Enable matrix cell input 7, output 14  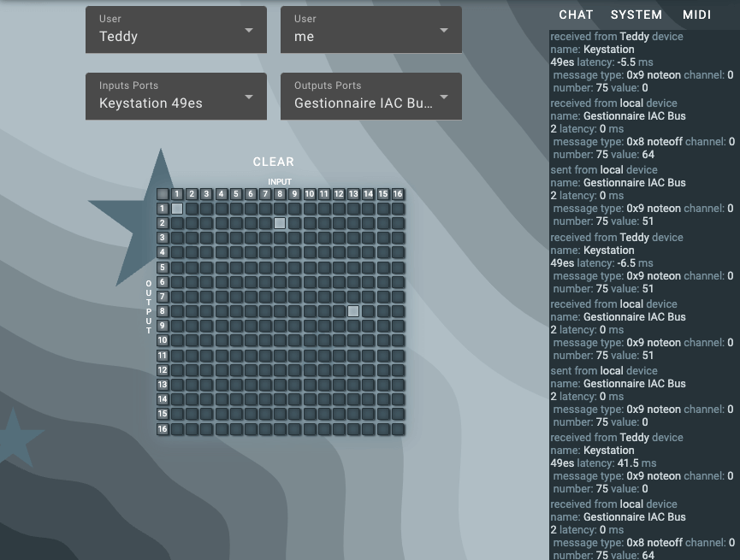265,399
